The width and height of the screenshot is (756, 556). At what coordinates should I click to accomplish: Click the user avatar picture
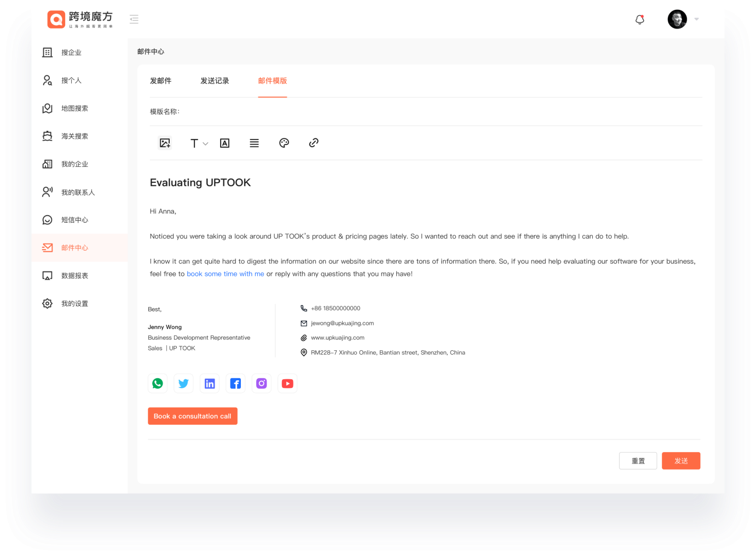(x=677, y=19)
